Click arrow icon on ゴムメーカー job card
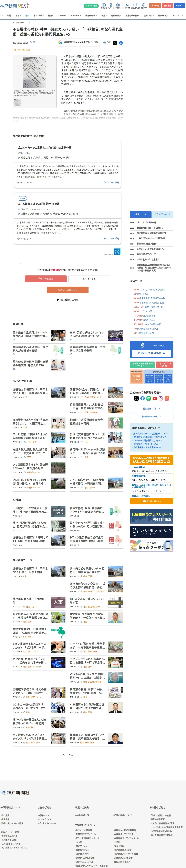 [x=117, y=182]
